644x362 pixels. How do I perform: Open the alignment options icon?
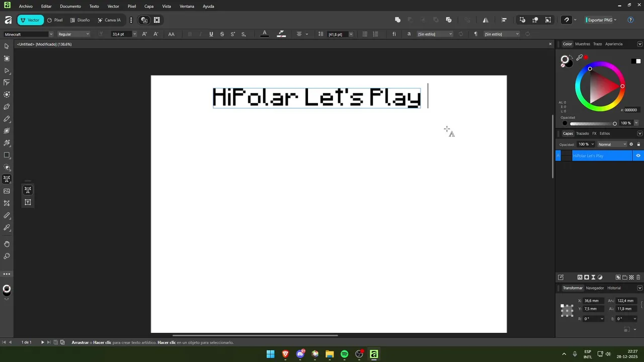coord(504,20)
